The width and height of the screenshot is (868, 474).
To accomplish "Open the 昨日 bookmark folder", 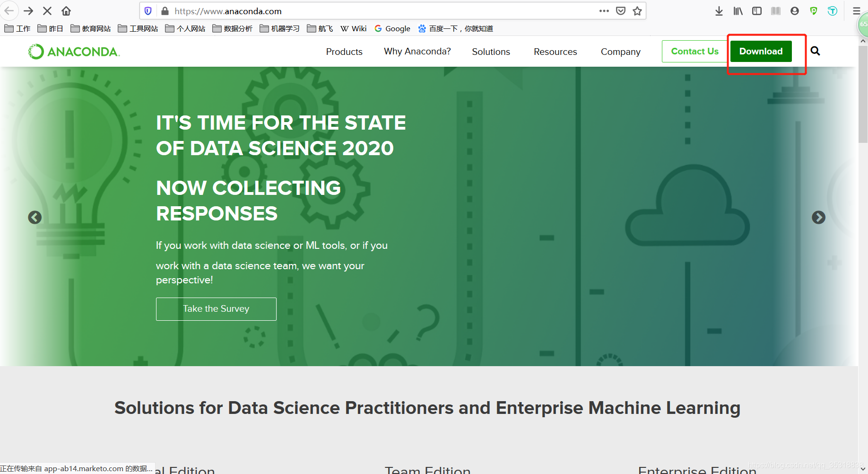I will coord(50,29).
